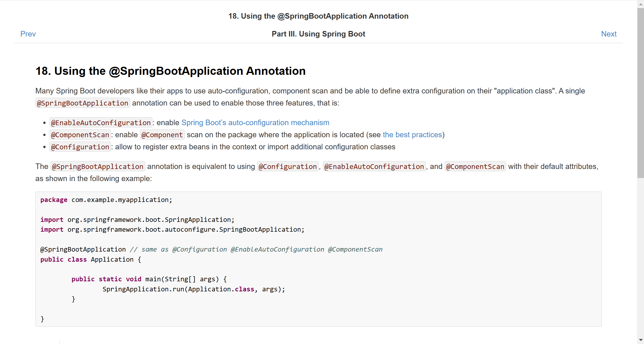Click the @ComponentScan bullet code label
This screenshot has width=644, height=344.
80,135
